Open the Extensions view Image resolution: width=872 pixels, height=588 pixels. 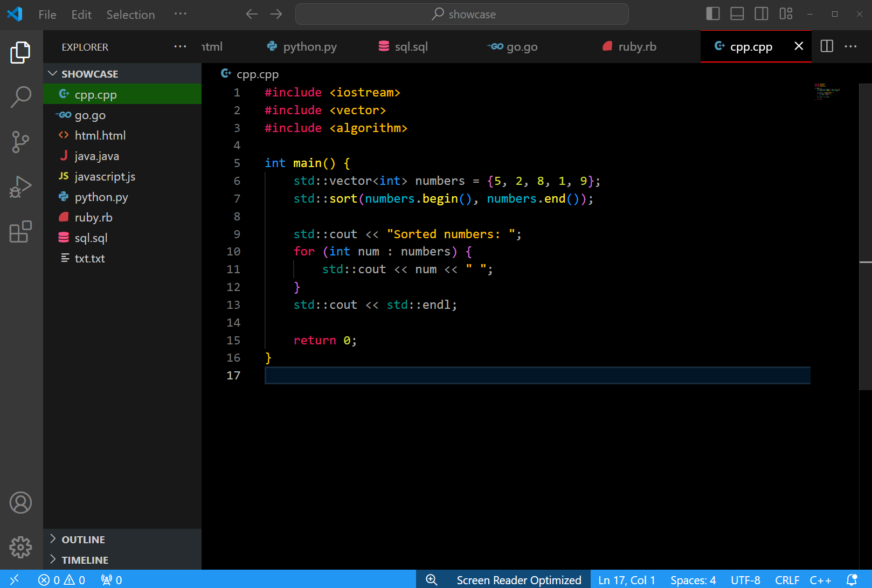coord(20,232)
